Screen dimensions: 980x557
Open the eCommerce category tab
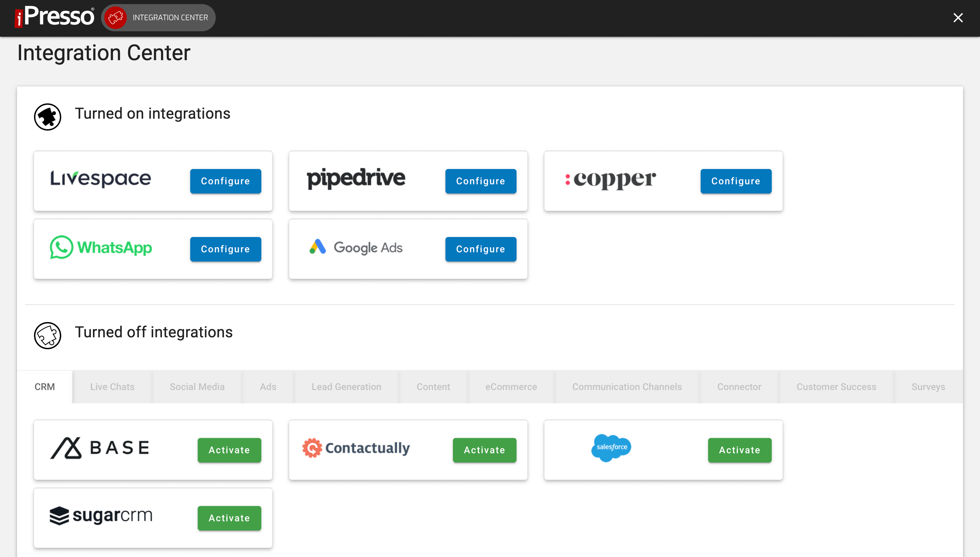[511, 386]
